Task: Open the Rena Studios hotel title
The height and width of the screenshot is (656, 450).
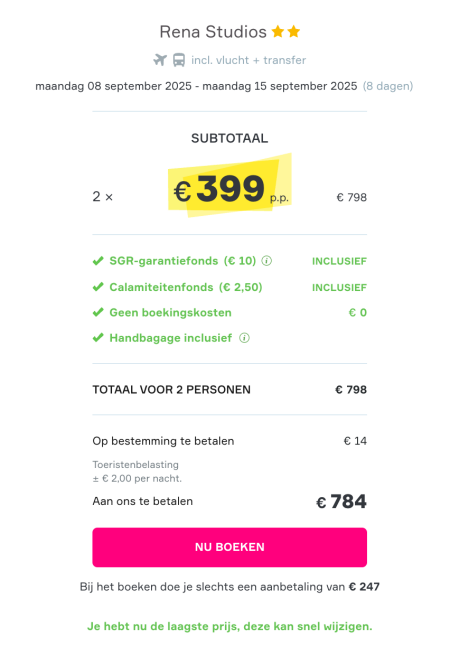Action: (x=213, y=32)
